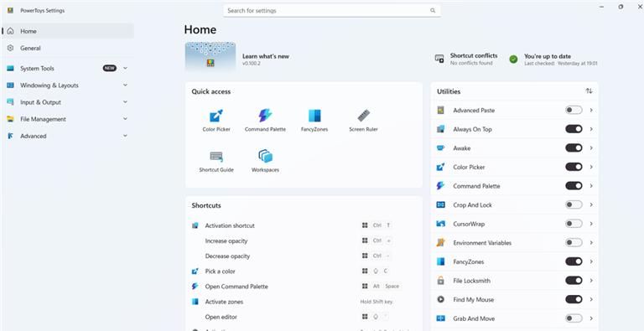Open Color Picker from Quick access
The width and height of the screenshot is (644, 331).
[216, 121]
